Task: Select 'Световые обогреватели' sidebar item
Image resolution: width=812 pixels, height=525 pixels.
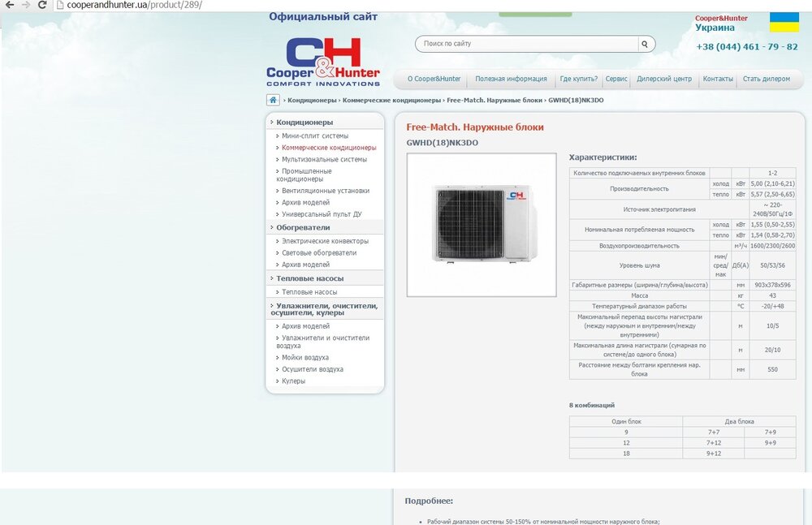Action: [319, 252]
